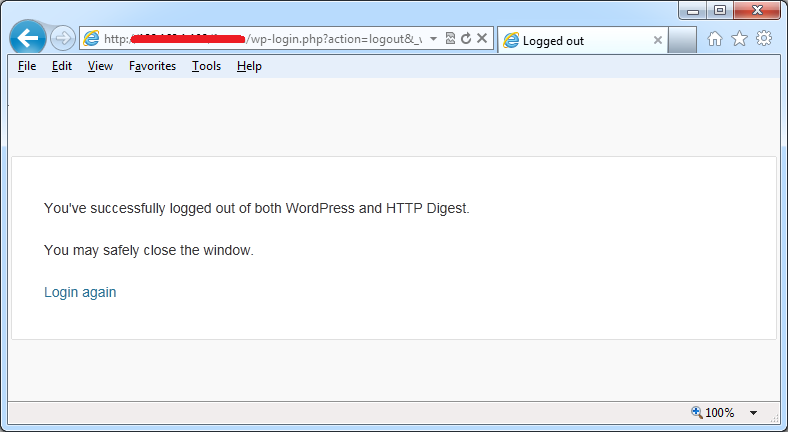Open the Help menu
The image size is (788, 432).
[249, 66]
